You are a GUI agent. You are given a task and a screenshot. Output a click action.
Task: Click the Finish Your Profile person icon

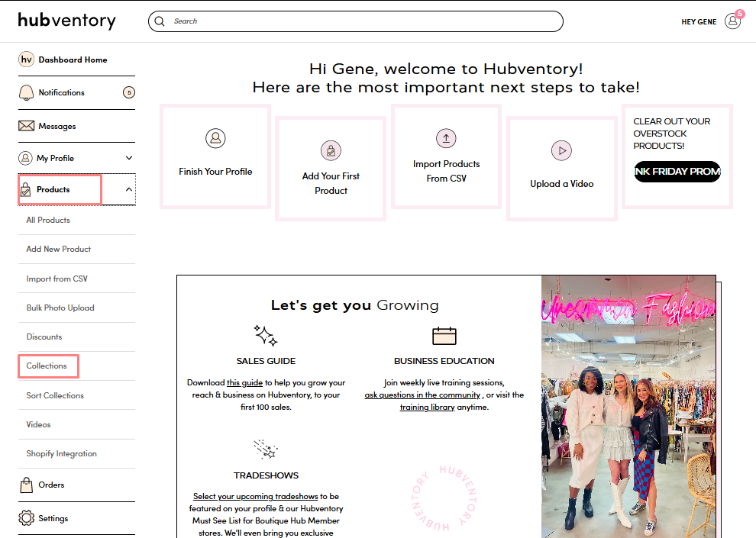(215, 138)
